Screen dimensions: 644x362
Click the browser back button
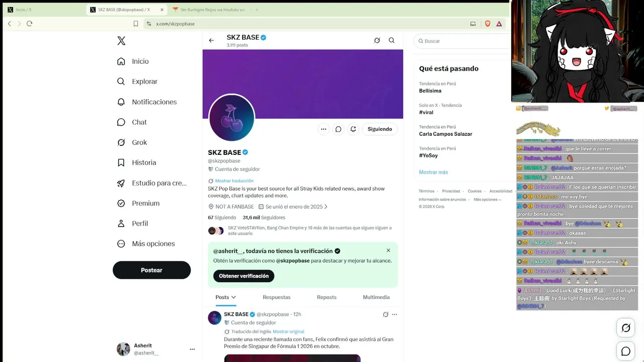click(x=10, y=24)
